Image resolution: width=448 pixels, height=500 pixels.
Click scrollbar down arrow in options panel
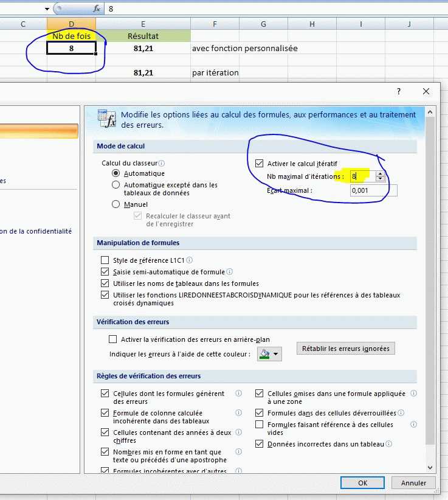430,468
